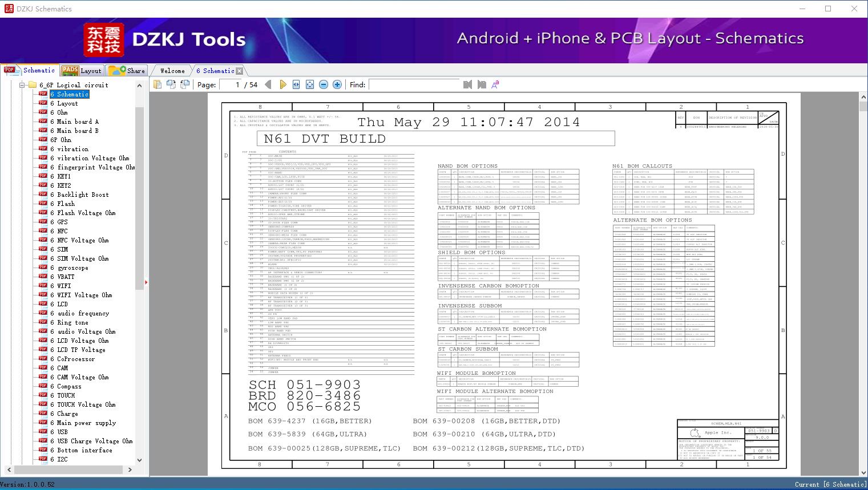Click the fit page icon
868x490 pixels.
click(x=310, y=84)
